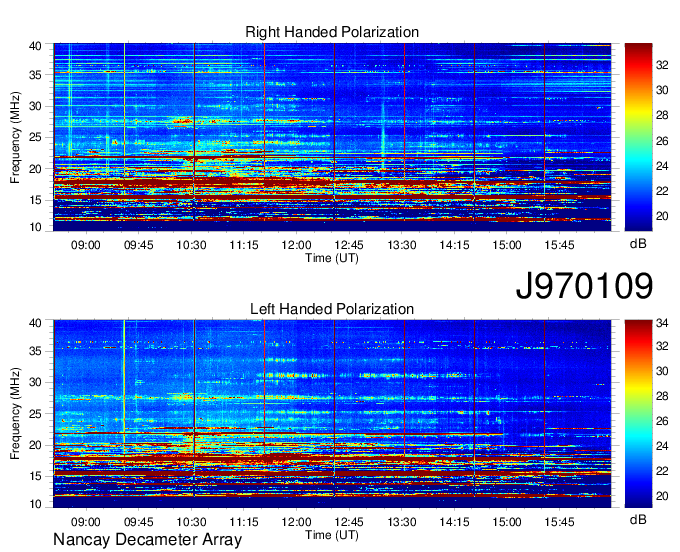Click the "Nancay Decameter Array" caption
680x552 pixels.
147,540
